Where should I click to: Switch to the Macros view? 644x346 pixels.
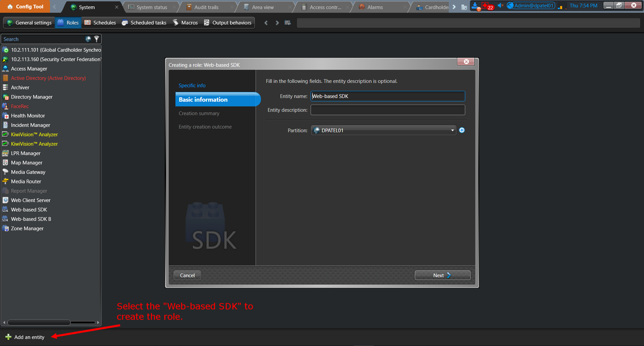pos(185,23)
